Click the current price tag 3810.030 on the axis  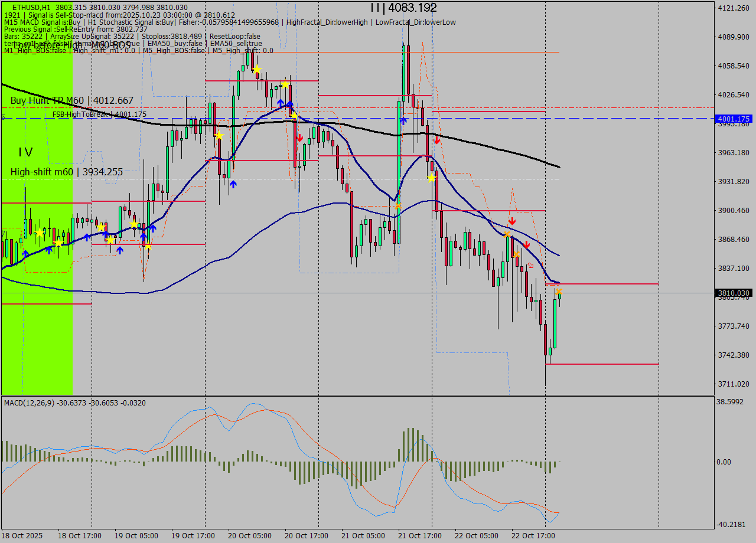click(734, 293)
